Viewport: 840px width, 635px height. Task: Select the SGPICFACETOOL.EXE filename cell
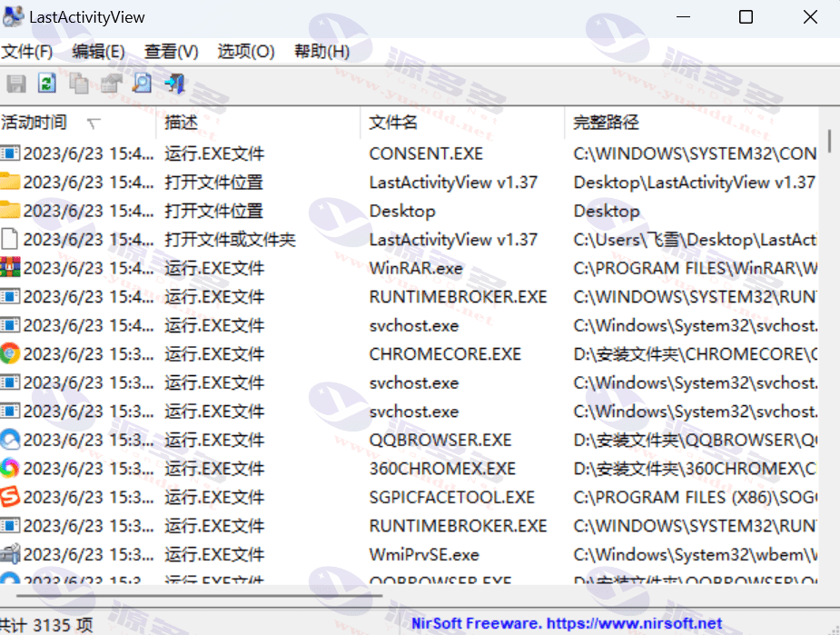[451, 497]
